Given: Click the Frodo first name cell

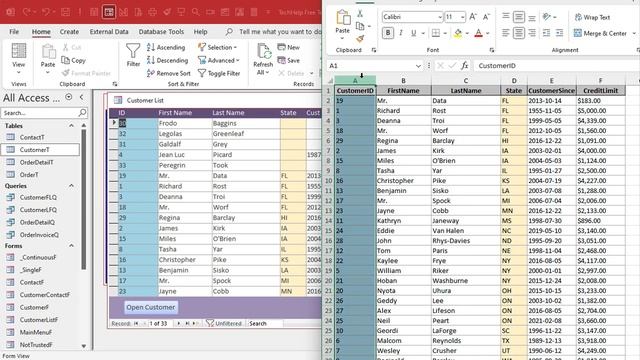Looking at the screenshot, I should pos(184,123).
